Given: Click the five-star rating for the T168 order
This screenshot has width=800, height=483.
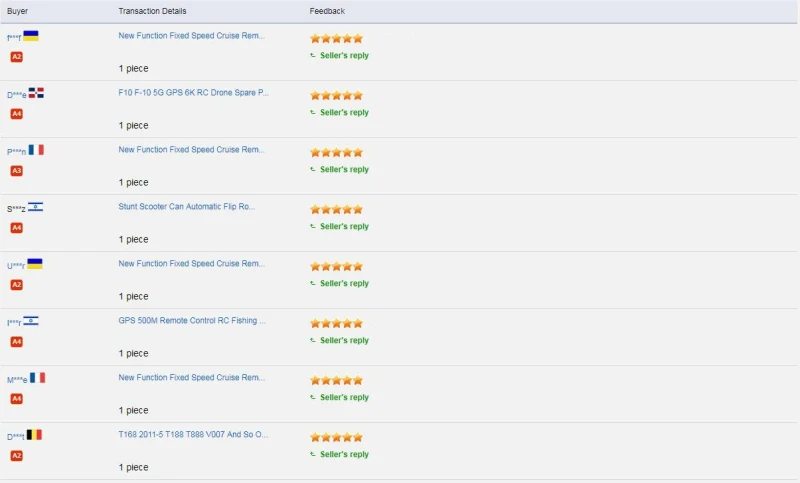Looking at the screenshot, I should click(x=337, y=437).
